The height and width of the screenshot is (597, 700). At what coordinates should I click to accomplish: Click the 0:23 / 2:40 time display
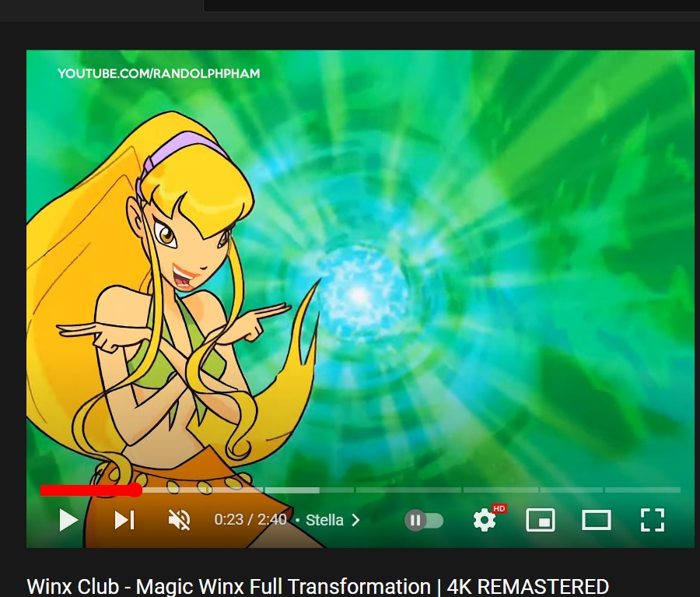pyautogui.click(x=250, y=520)
